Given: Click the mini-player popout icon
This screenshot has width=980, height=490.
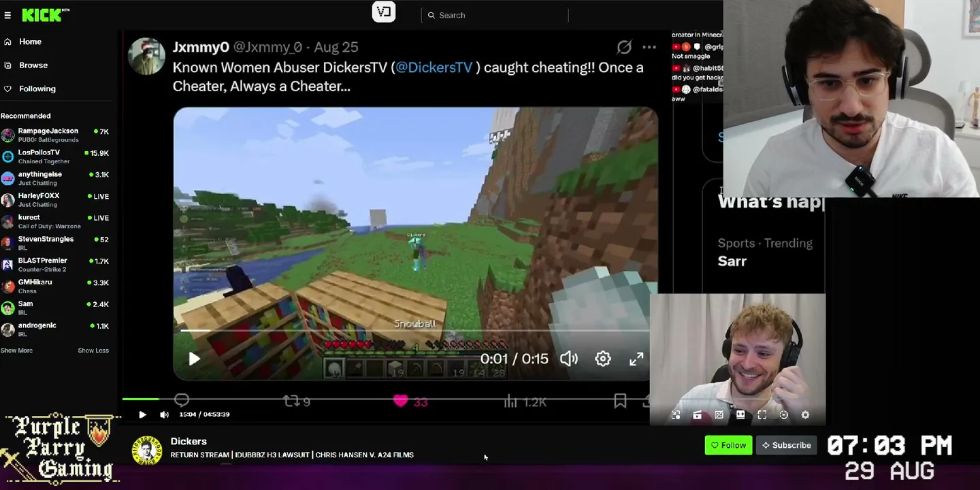Looking at the screenshot, I should point(676,414).
